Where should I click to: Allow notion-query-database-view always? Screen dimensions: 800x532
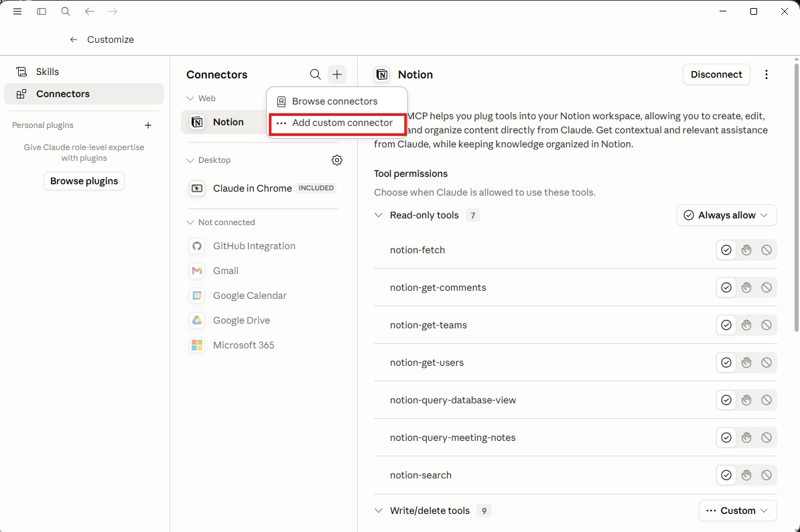726,400
